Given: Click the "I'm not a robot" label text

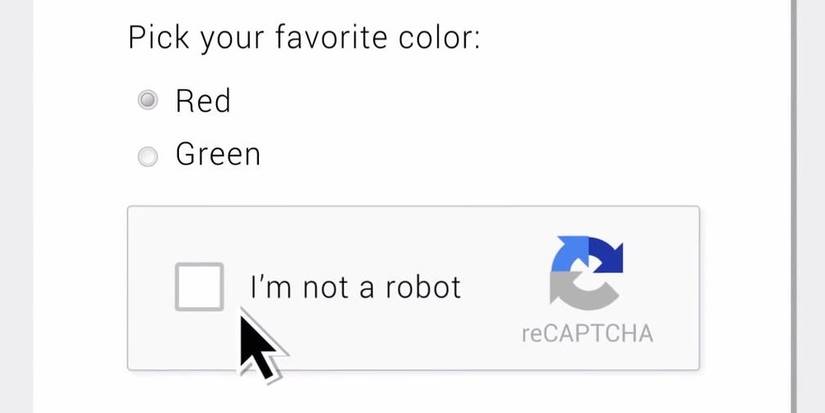Looking at the screenshot, I should (355, 288).
